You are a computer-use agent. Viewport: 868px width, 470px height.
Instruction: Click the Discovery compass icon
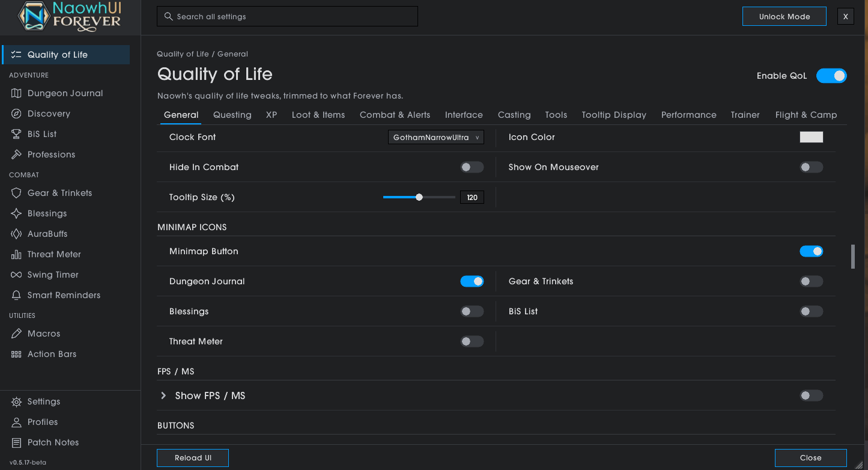point(16,114)
